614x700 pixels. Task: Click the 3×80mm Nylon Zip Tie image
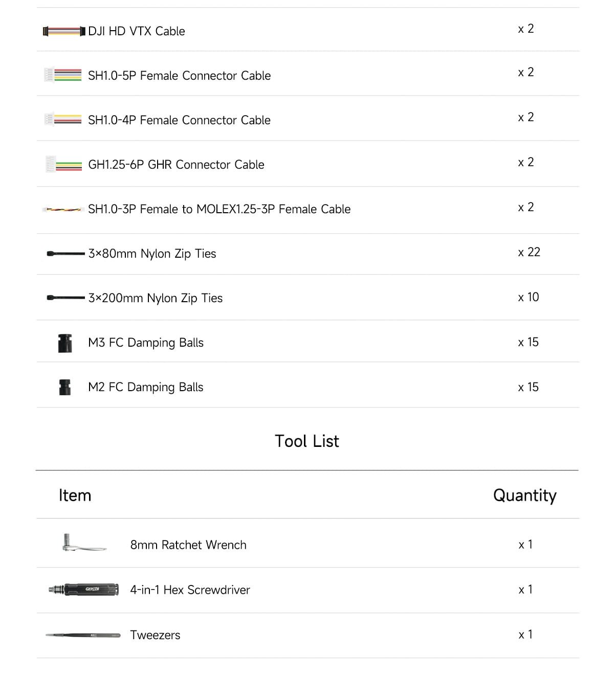coord(65,254)
